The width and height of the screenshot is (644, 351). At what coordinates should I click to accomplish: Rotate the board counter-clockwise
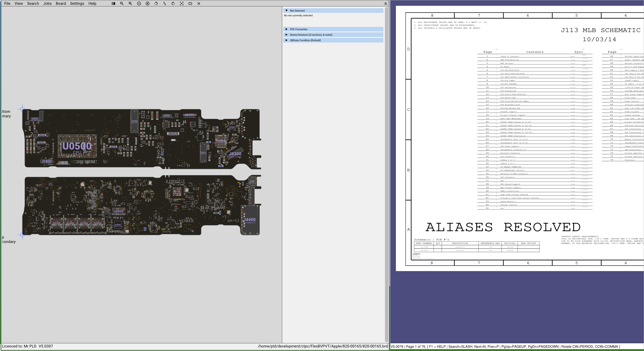tap(156, 4)
